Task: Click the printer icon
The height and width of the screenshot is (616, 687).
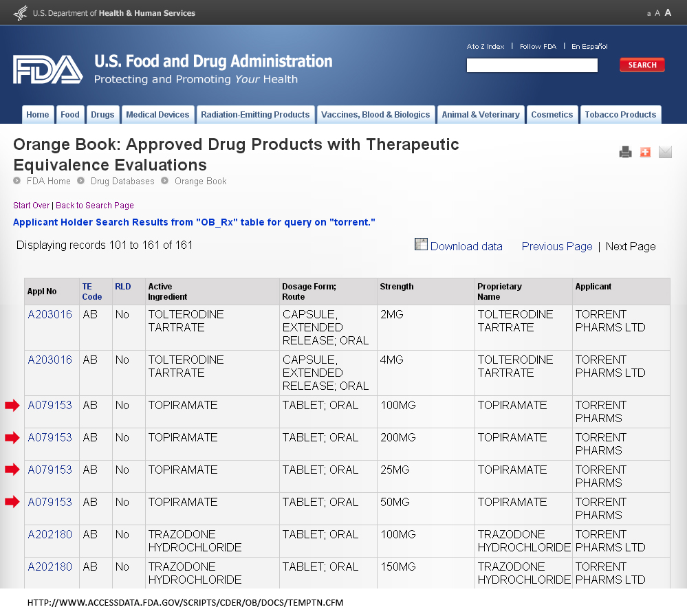Action: tap(625, 152)
